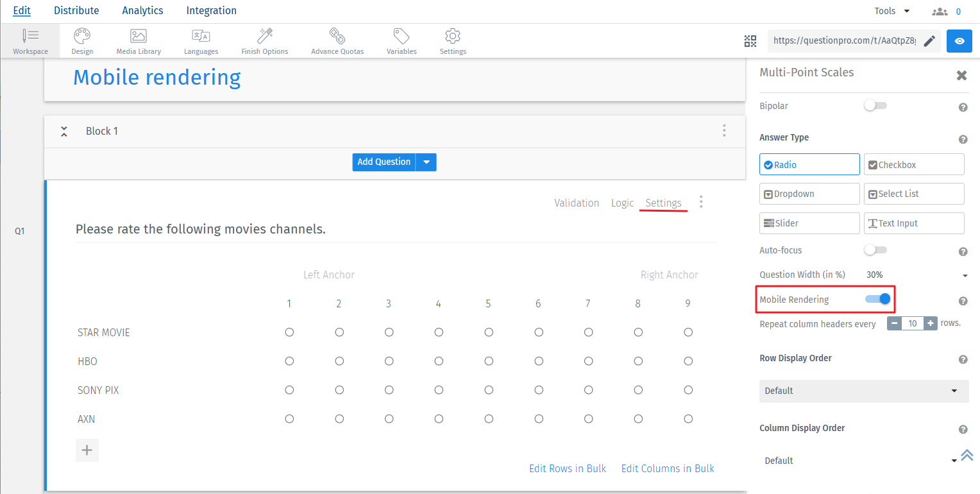This screenshot has height=494, width=980.
Task: Expand the Row Display Order dropdown
Action: pyautogui.click(x=863, y=391)
